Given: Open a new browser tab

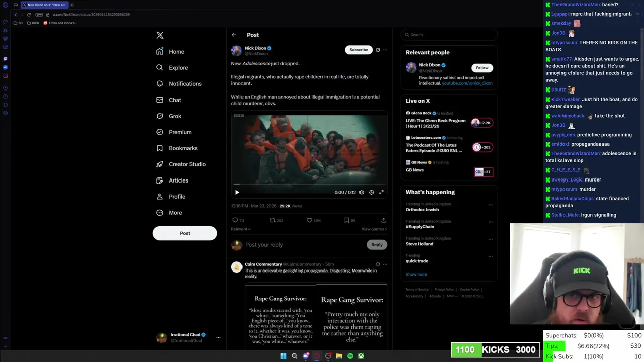Looking at the screenshot, I should click(x=72, y=5).
